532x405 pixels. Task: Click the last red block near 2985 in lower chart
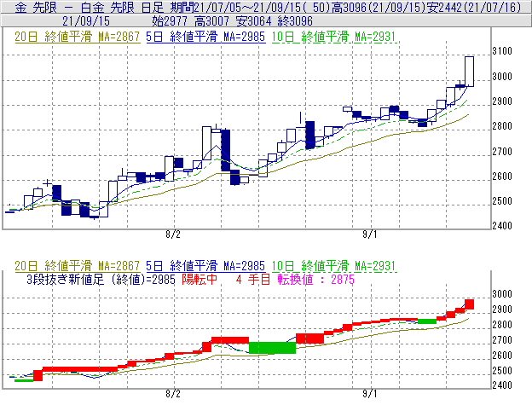coord(469,304)
